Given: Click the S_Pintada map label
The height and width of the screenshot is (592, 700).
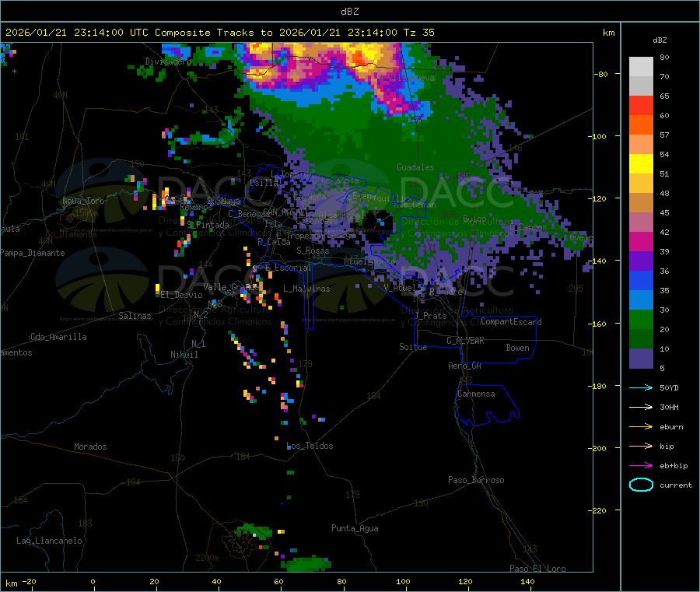Looking at the screenshot, I should [208, 225].
